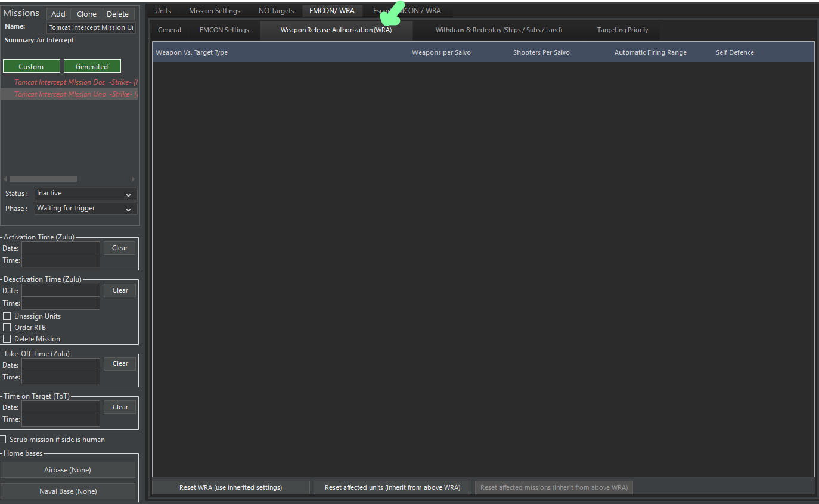Select Tomcat Intercept Mission Dos row
This screenshot has height=504, width=819.
click(69, 82)
